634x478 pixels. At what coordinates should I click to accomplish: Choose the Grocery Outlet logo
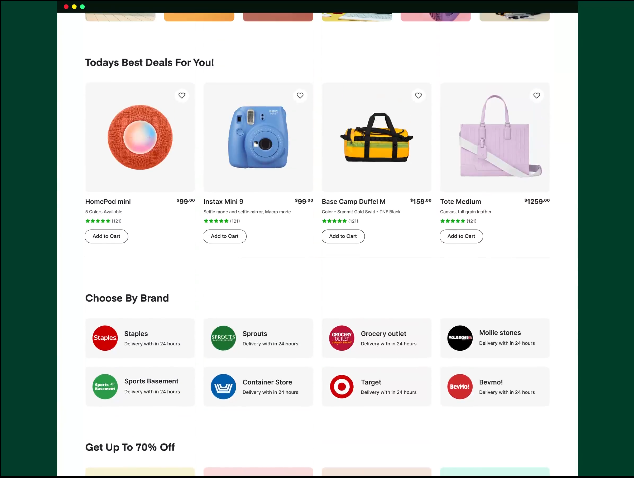coord(342,338)
